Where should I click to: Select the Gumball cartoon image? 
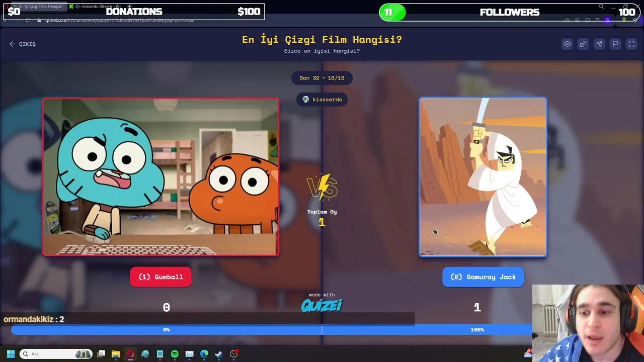161,177
